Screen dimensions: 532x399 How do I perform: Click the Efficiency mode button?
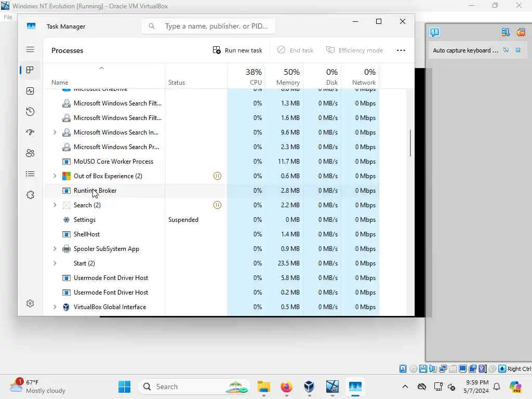(354, 50)
